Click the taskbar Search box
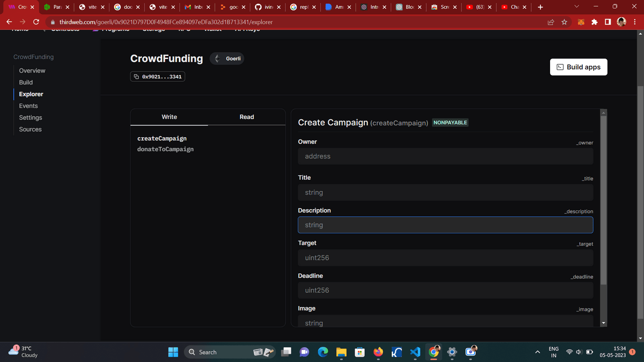Viewport: 644px width, 362px height. coord(229,352)
